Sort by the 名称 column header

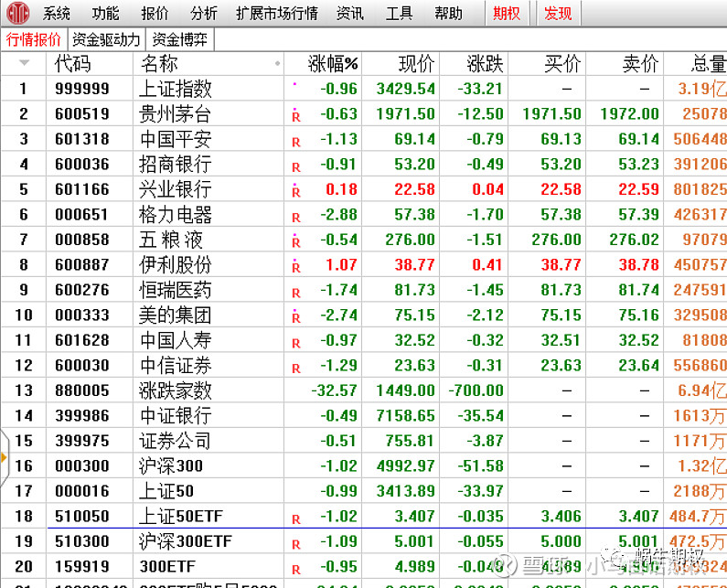click(159, 63)
